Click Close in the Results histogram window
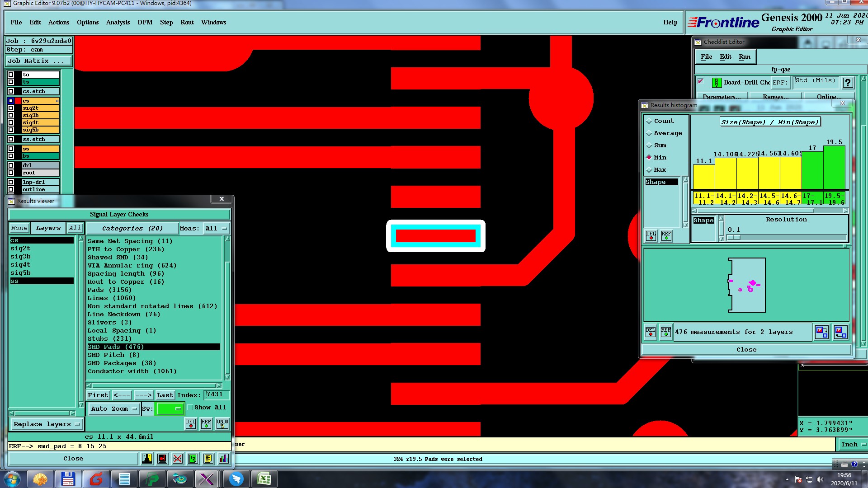This screenshot has width=868, height=488. coord(746,350)
